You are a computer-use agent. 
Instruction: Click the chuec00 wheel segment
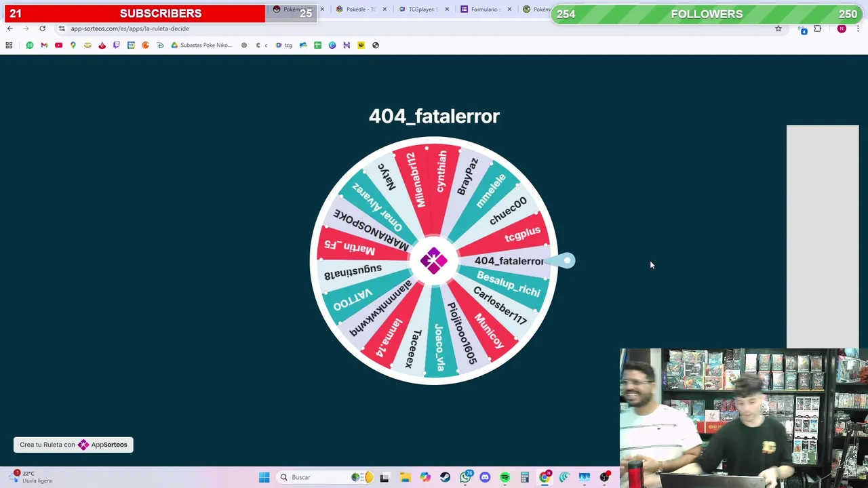[508, 211]
